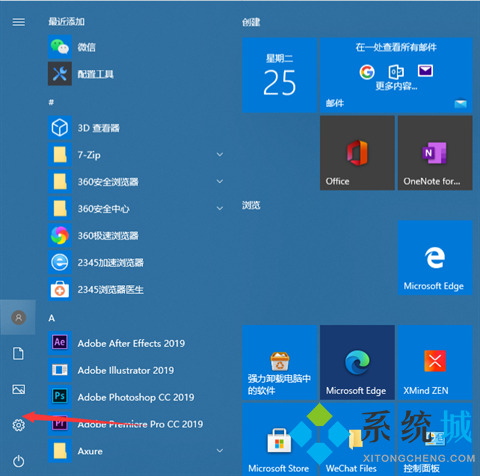This screenshot has height=476, width=480.
Task: Click the 微信 app name text
Action: click(x=87, y=47)
